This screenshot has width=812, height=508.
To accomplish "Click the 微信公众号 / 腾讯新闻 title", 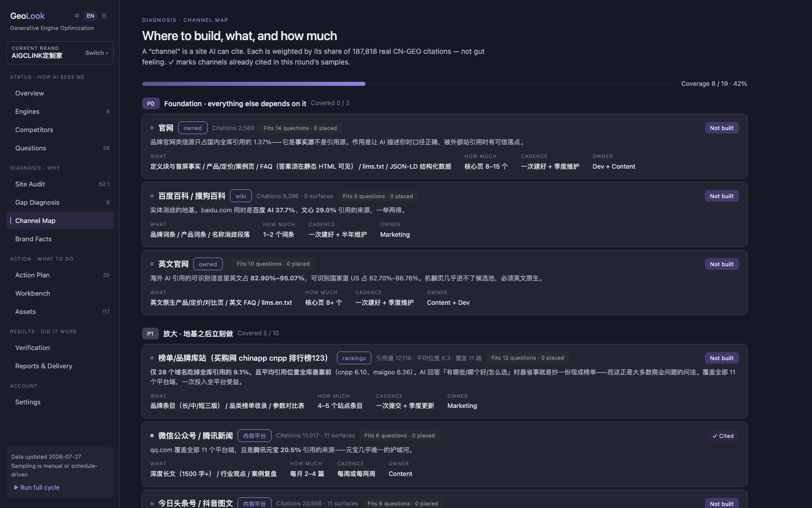I will pyautogui.click(x=195, y=436).
